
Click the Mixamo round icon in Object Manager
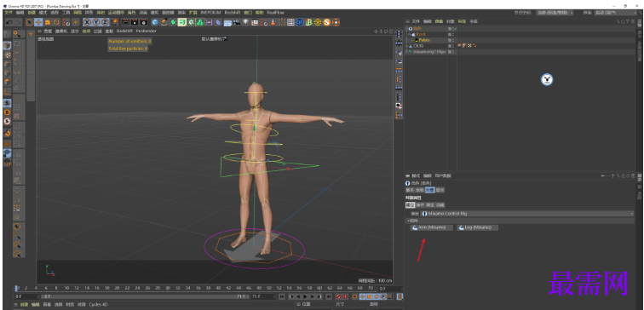click(547, 80)
